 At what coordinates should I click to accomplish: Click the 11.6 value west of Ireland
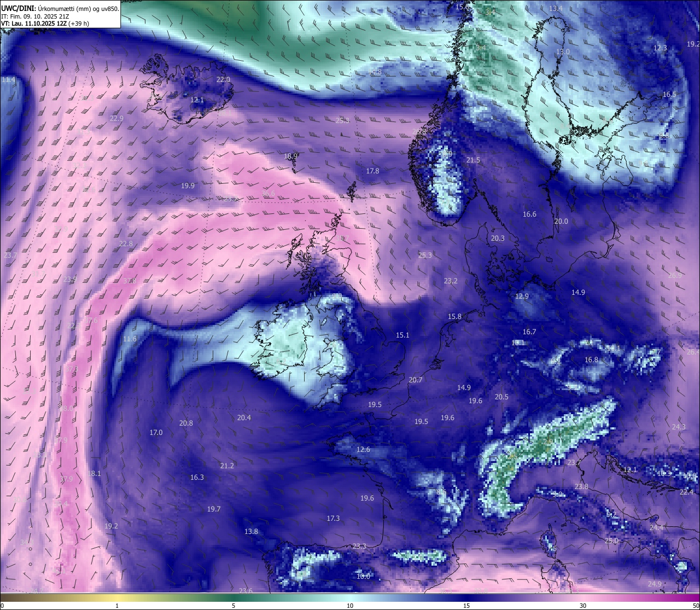pos(130,339)
